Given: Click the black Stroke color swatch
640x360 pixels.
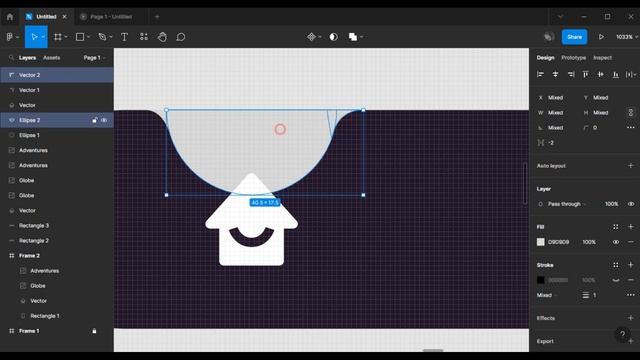Looking at the screenshot, I should point(540,280).
